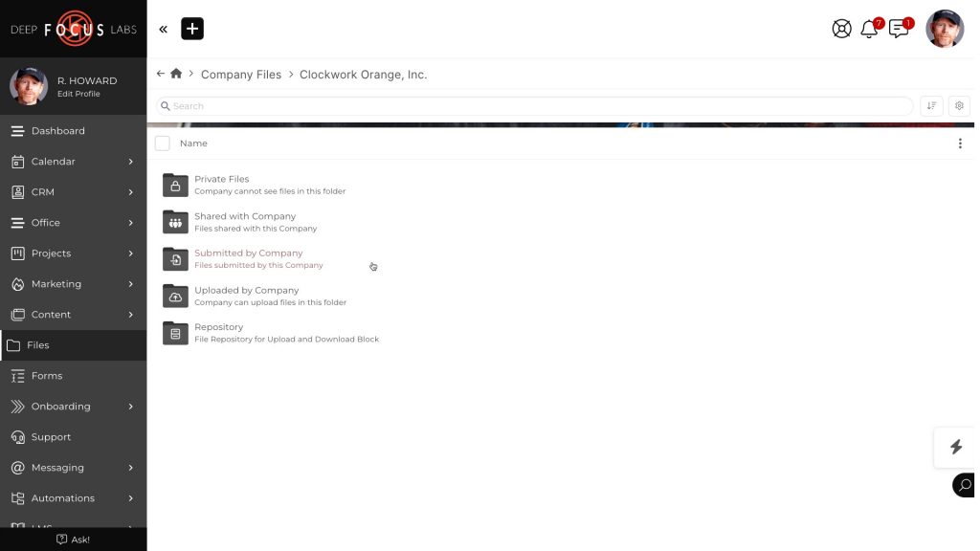Screen dimensions: 980x551
Task: Go to home via breadcrumb house icon
Action: coord(176,74)
